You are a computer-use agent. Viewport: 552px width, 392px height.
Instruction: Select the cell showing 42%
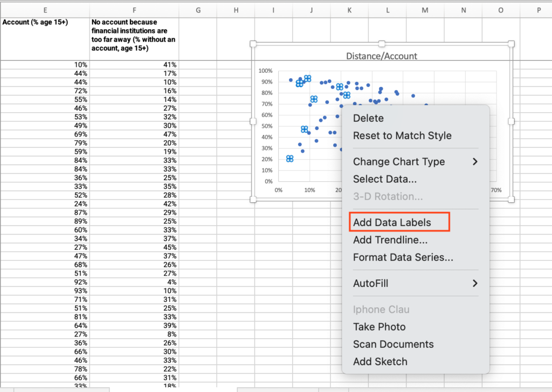(134, 204)
